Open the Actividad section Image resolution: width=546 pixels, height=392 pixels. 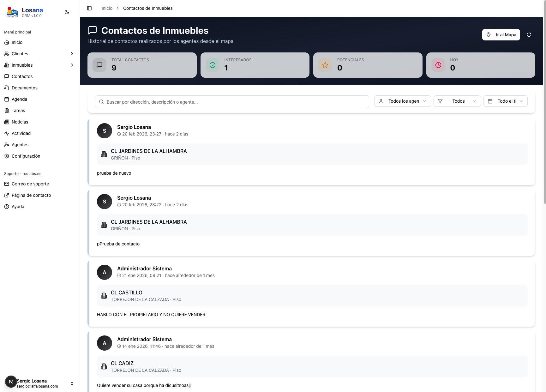coord(21,133)
